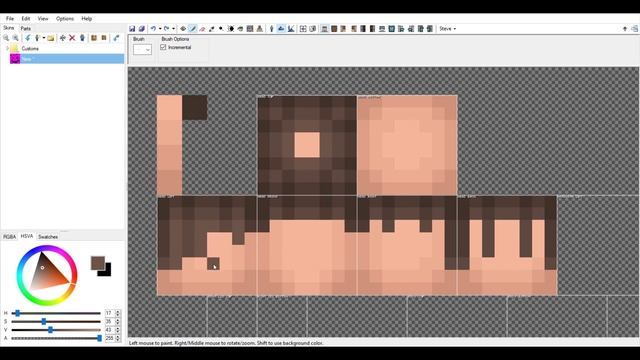
Task: Click the black background color swatch
Action: (x=108, y=272)
